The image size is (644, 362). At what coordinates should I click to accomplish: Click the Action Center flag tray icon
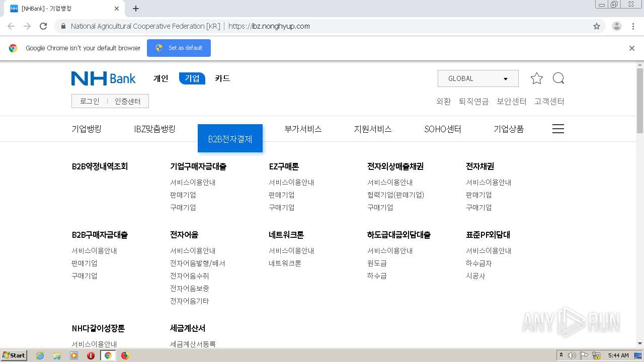point(584,355)
